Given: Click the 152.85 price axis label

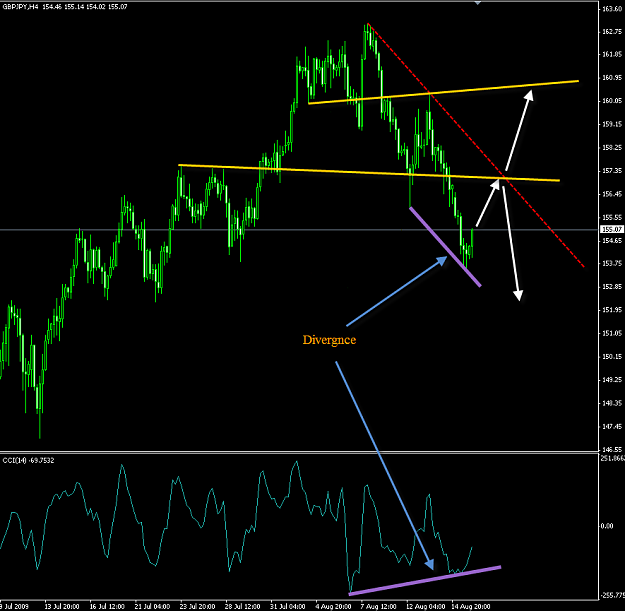Looking at the screenshot, I should point(612,287).
